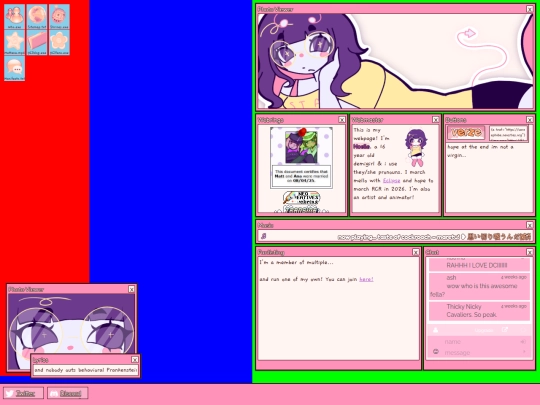Close the Chat window
The height and width of the screenshot is (405, 540).
530,252
